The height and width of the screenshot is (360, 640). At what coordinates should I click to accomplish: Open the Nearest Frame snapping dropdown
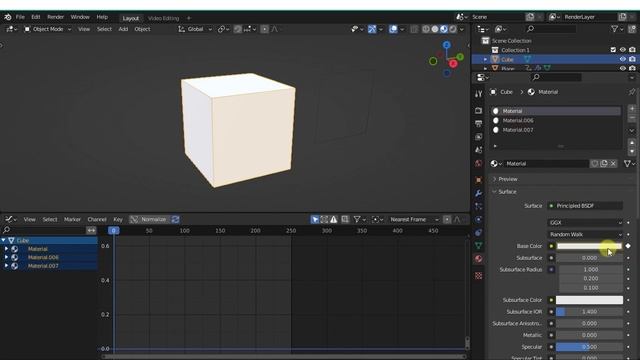coord(413,220)
